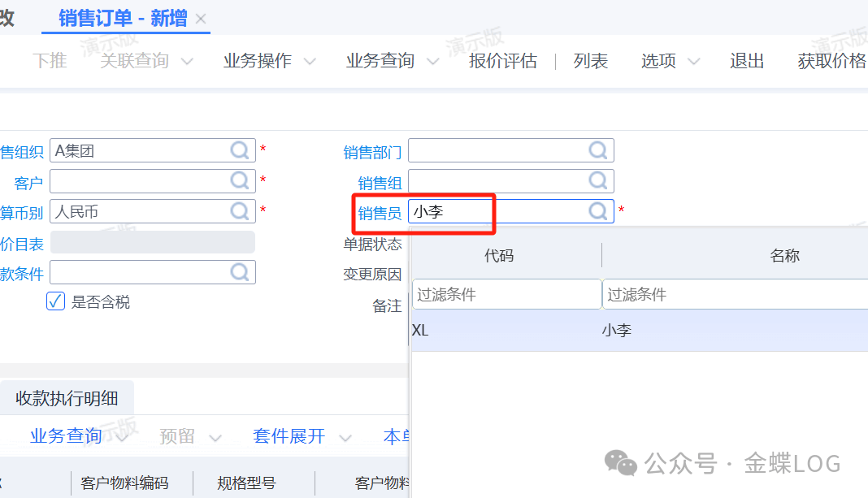Expand the 业务操作 dropdown menu
The height and width of the screenshot is (498, 868).
coord(309,61)
